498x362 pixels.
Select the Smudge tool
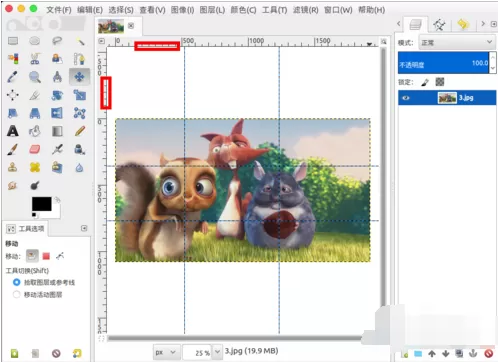click(13, 185)
